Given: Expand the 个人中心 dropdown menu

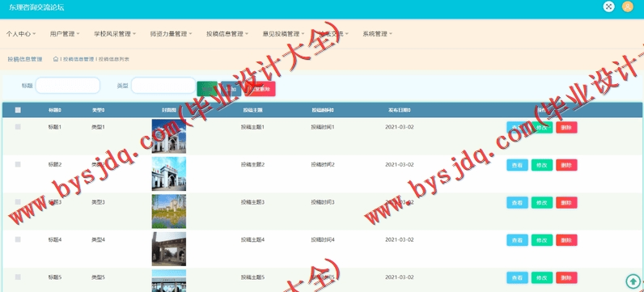Looking at the screenshot, I should [21, 34].
